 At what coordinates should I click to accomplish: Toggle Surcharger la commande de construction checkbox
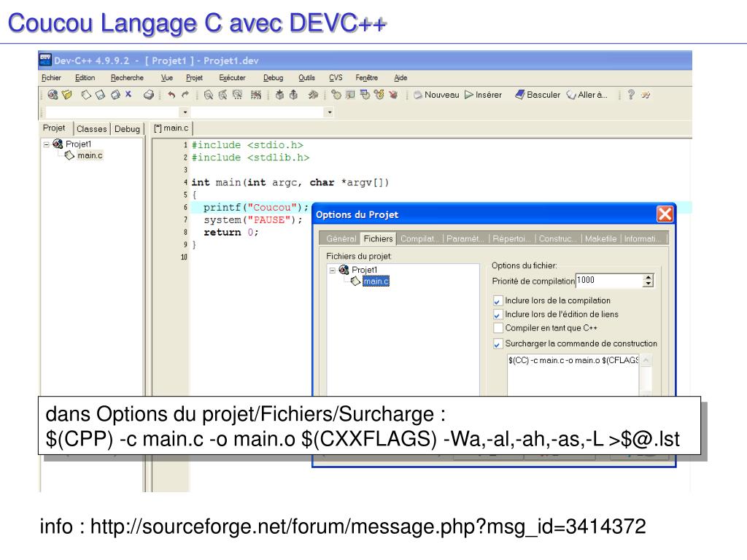(498, 344)
